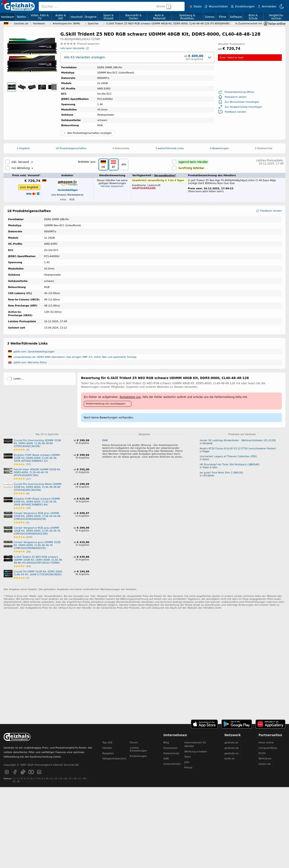Open the RAM Ratgeber article link
The height and width of the screenshot is (868, 289).
(105, 440)
